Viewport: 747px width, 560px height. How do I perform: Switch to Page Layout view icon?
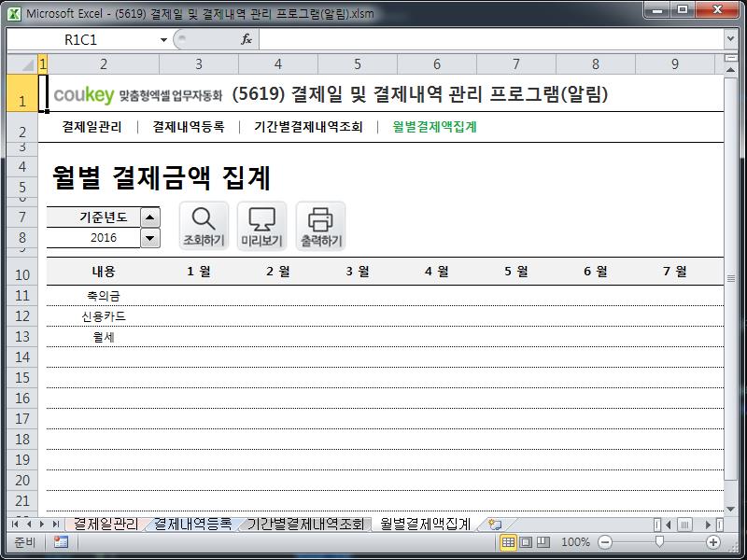click(x=526, y=542)
